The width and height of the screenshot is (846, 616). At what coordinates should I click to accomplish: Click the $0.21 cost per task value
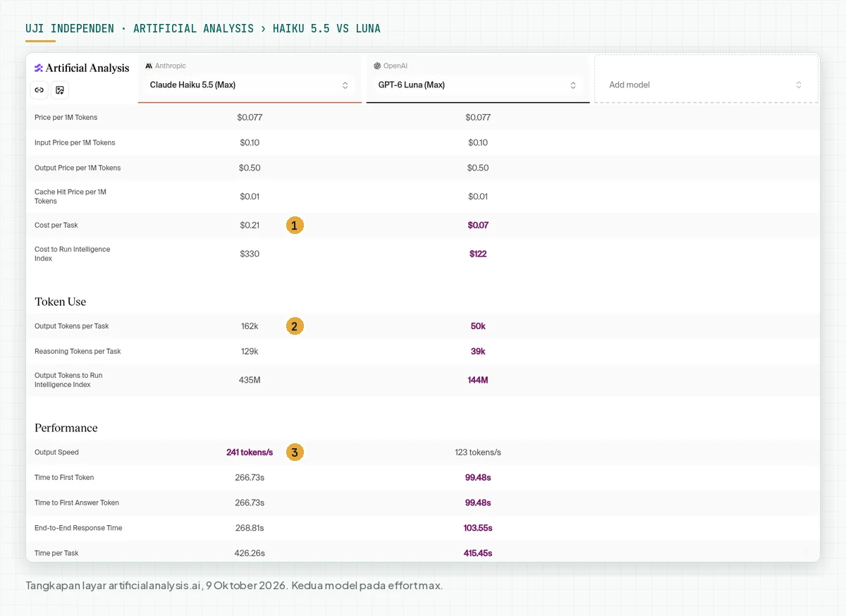point(250,226)
